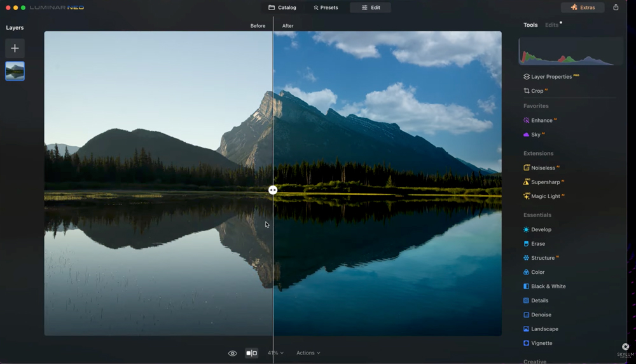Image resolution: width=636 pixels, height=364 pixels.
Task: Toggle the eye preview visibility icon
Action: [x=233, y=353]
